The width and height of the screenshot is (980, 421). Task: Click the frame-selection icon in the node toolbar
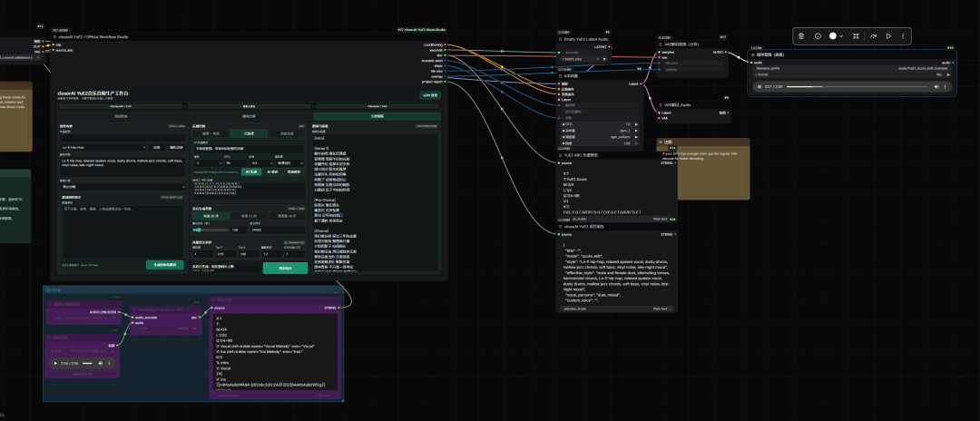(x=856, y=36)
